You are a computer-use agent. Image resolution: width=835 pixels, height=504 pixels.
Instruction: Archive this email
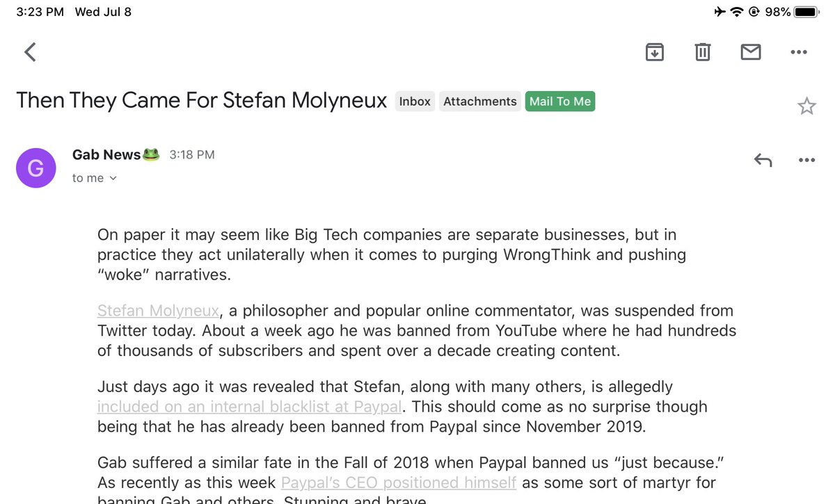point(654,52)
